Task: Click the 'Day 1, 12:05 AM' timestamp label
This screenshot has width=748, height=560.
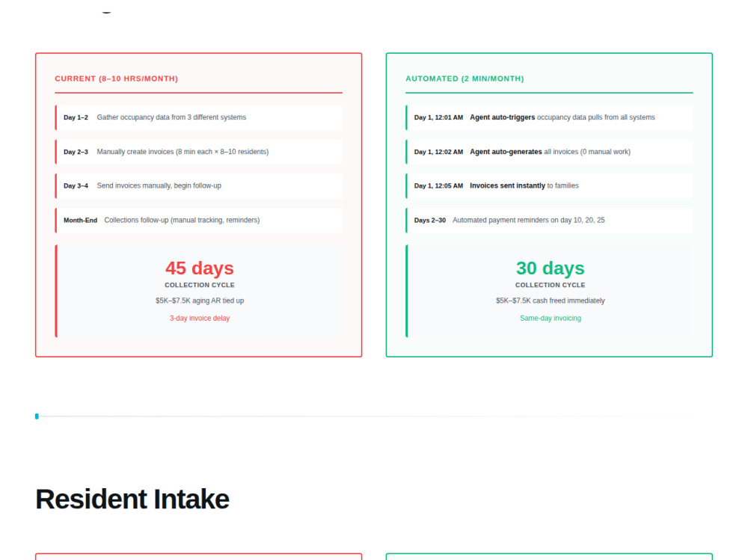Action: 438,185
